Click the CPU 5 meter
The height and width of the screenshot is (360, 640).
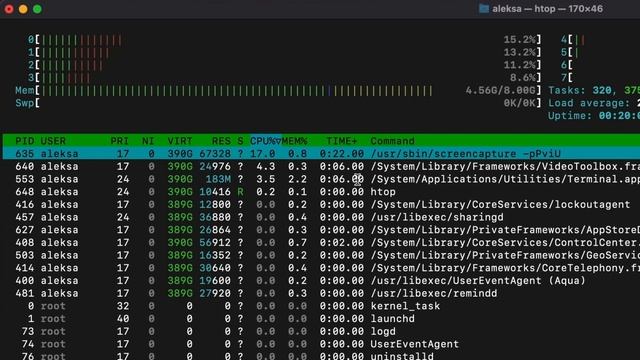pyautogui.click(x=600, y=53)
